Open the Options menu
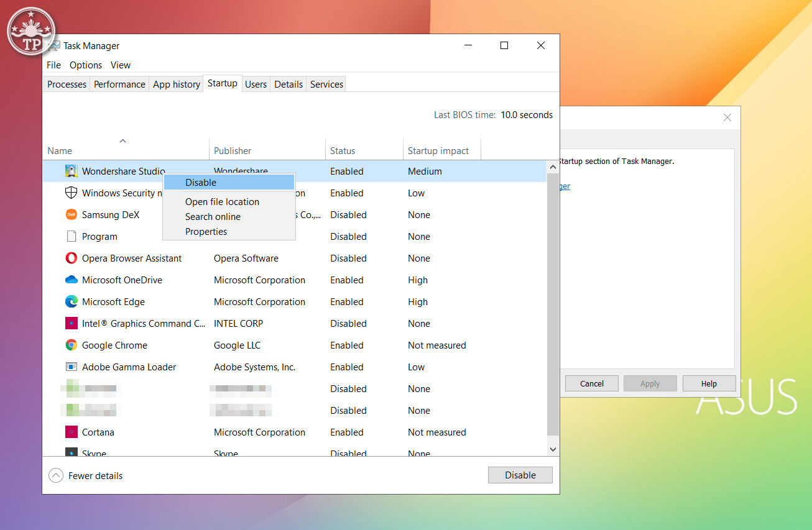812x530 pixels. [x=86, y=65]
